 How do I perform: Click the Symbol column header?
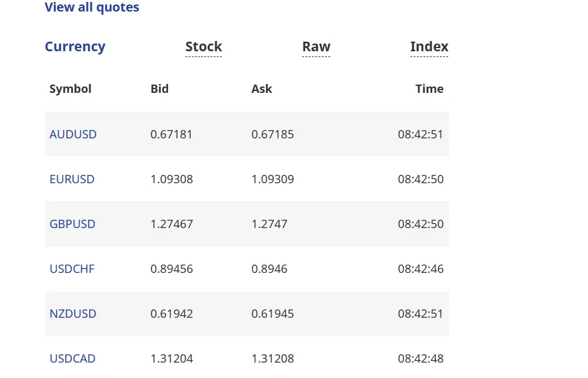pyautogui.click(x=71, y=89)
